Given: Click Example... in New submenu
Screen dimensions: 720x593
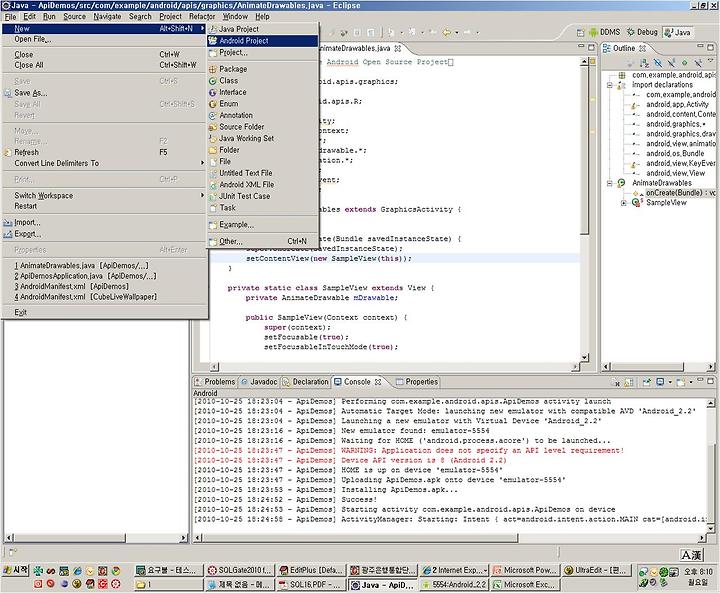Looking at the screenshot, I should coord(263,224).
